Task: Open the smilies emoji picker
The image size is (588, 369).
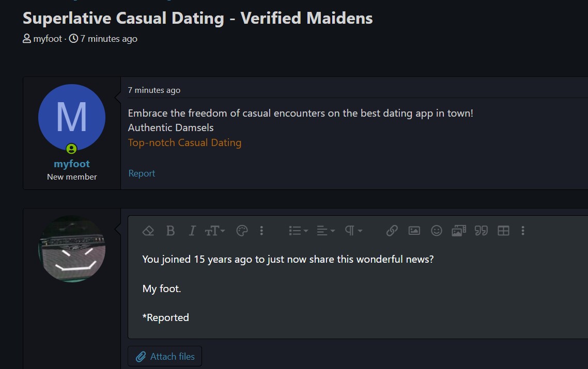Action: (436, 231)
